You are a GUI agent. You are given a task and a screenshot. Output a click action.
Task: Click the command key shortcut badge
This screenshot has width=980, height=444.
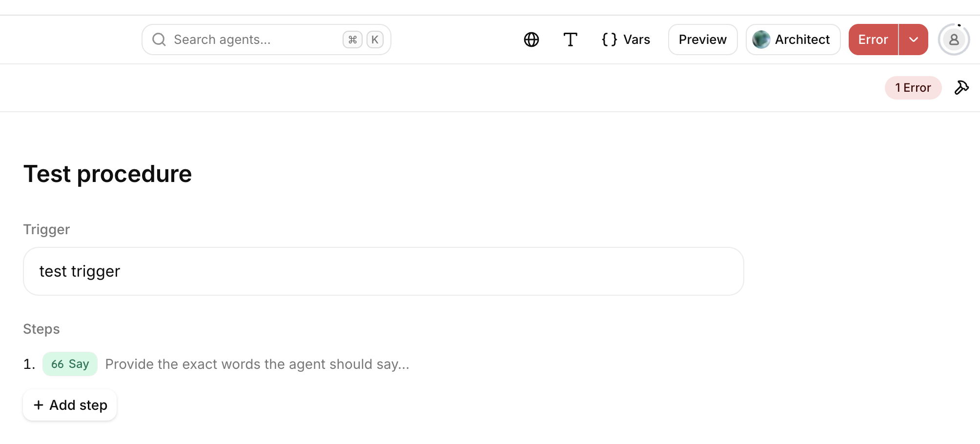point(352,40)
